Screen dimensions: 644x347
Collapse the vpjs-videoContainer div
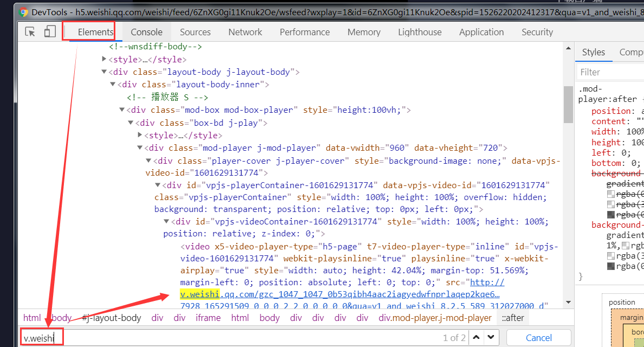point(166,221)
